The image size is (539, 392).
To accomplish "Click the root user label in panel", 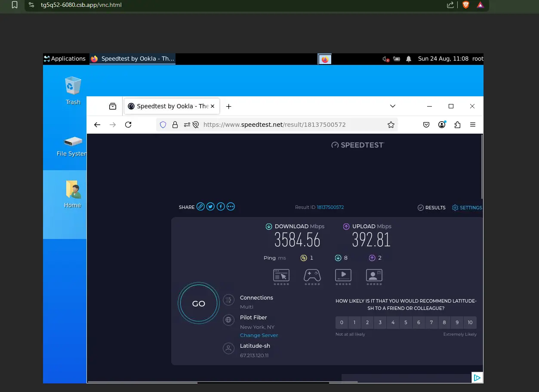I will 477,59.
